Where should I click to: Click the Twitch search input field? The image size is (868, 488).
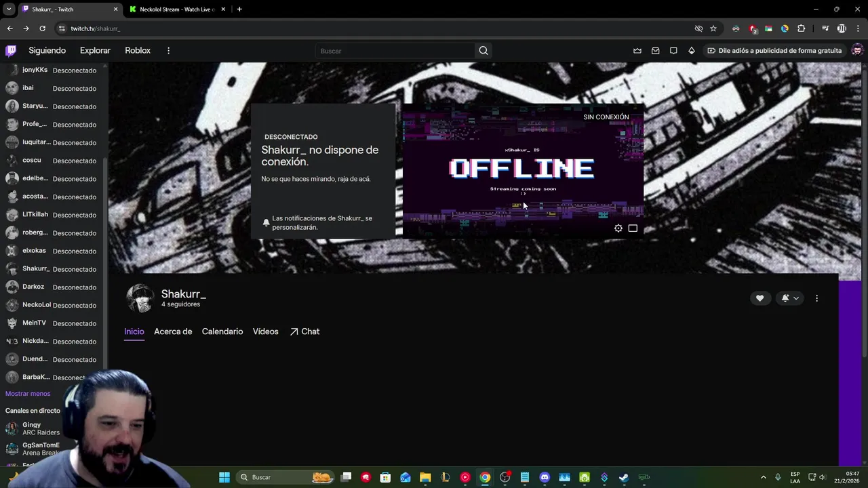click(x=395, y=51)
